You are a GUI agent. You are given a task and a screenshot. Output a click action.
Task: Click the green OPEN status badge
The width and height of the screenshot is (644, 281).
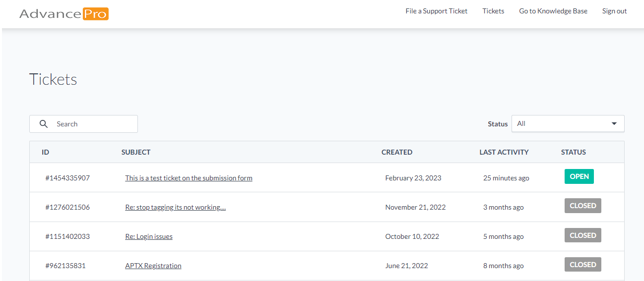(x=579, y=176)
